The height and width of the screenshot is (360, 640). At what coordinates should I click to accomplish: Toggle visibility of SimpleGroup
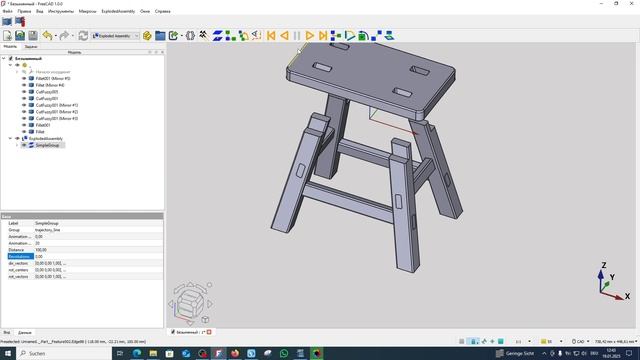click(x=24, y=145)
